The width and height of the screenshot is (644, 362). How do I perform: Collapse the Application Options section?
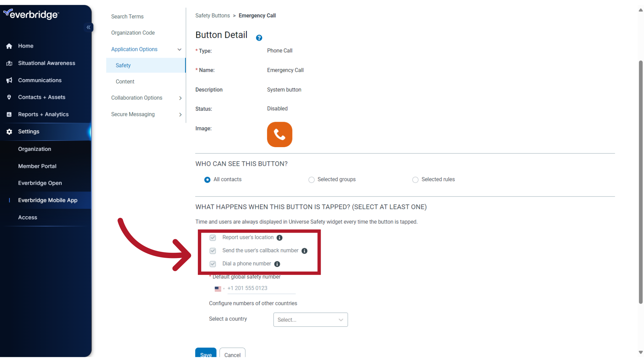click(180, 49)
